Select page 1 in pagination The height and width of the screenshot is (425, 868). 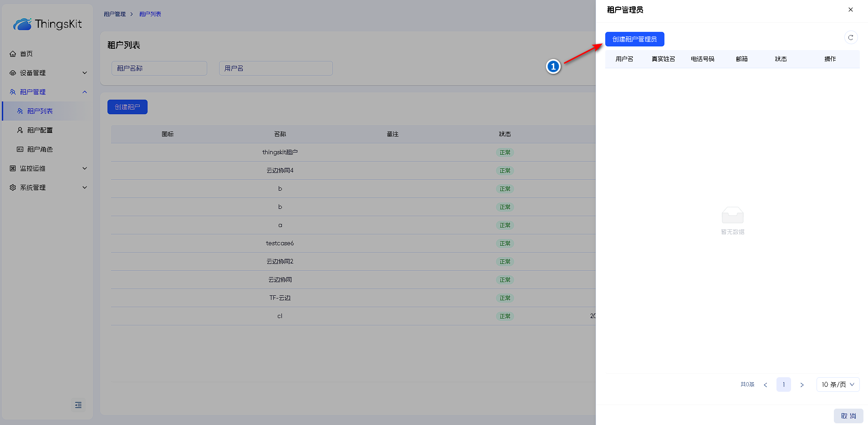pyautogui.click(x=783, y=385)
